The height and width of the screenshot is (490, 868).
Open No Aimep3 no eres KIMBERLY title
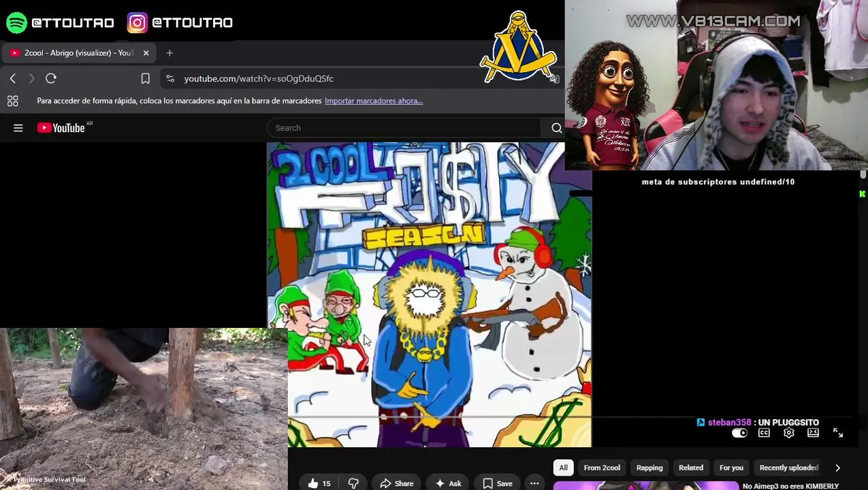(x=790, y=486)
